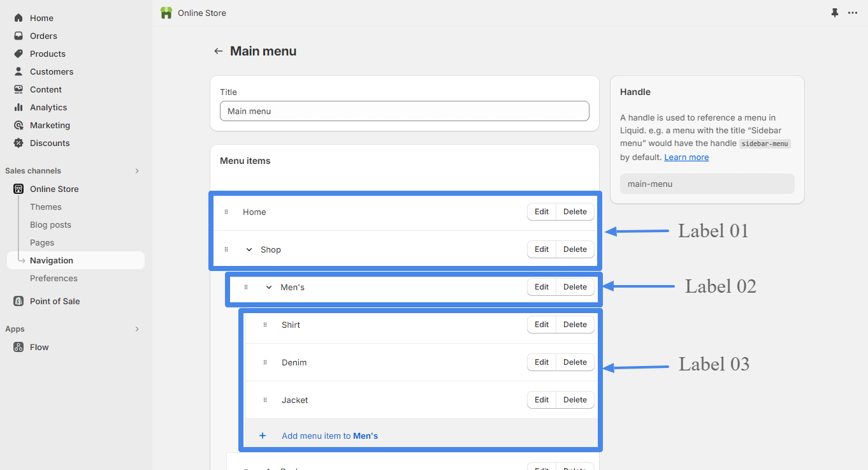Click the plus icon to add menu item
The height and width of the screenshot is (470, 868).
click(x=262, y=436)
